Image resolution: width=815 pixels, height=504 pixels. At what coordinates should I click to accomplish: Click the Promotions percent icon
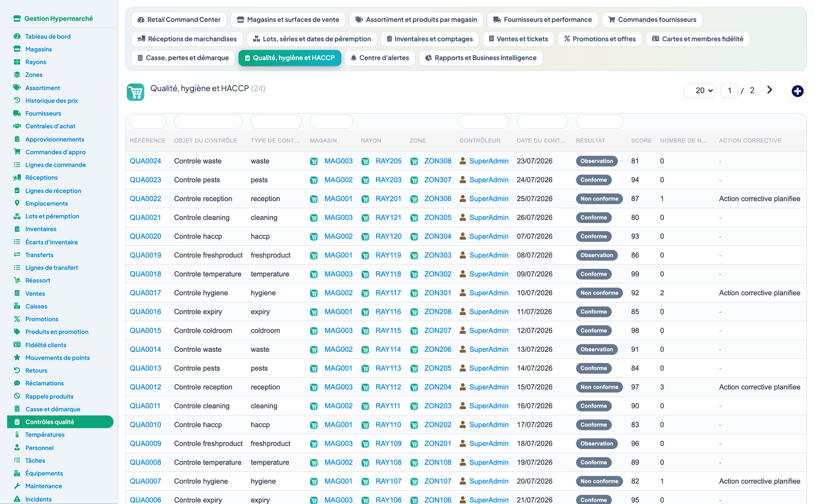tap(17, 319)
